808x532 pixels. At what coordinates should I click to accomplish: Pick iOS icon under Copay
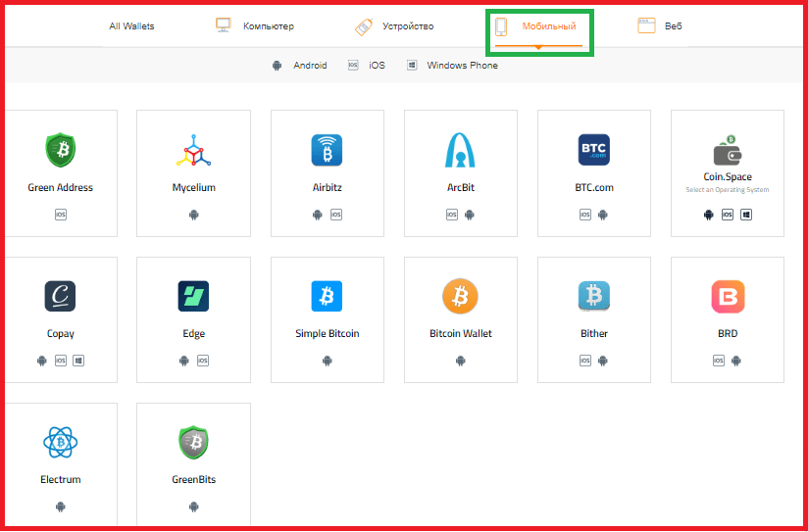[61, 361]
